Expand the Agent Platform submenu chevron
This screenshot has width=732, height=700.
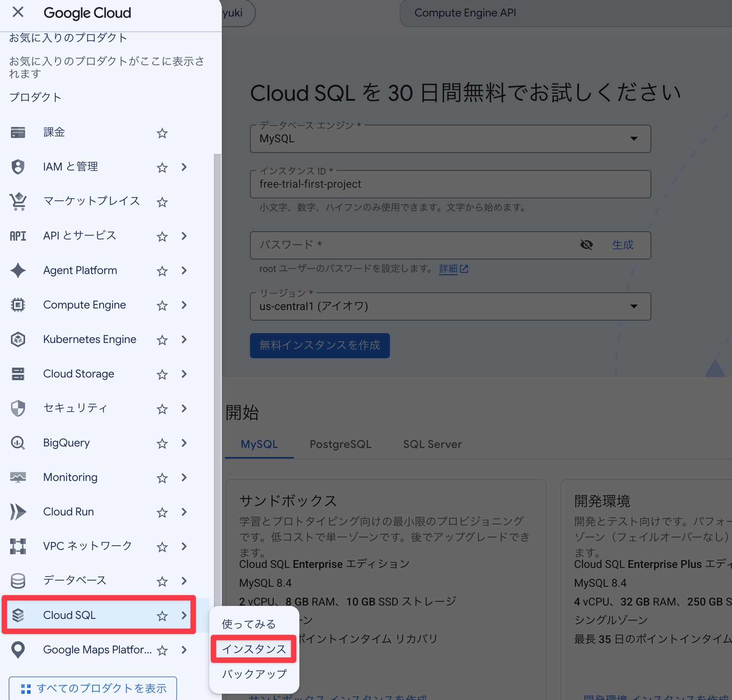[184, 270]
